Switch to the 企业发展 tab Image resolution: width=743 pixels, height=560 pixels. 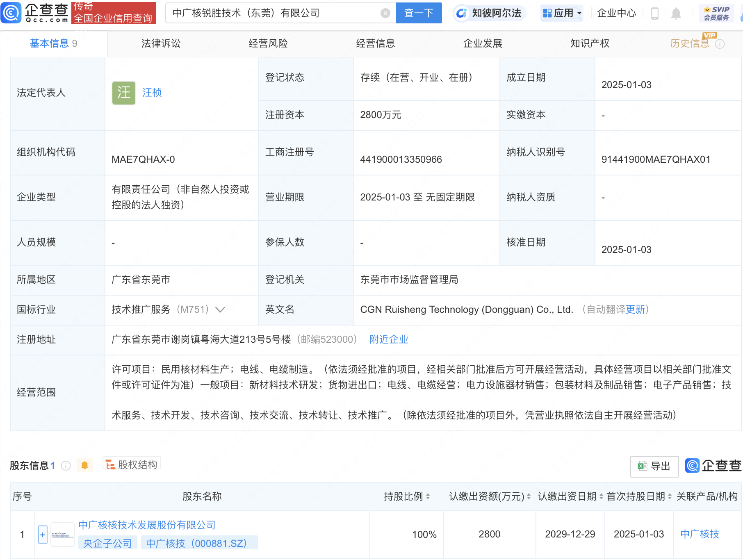pos(483,43)
